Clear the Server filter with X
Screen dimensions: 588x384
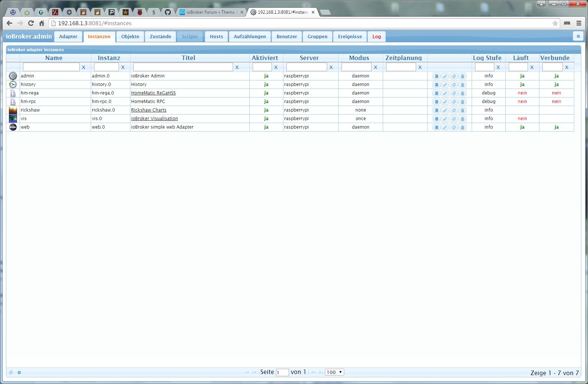tap(331, 67)
